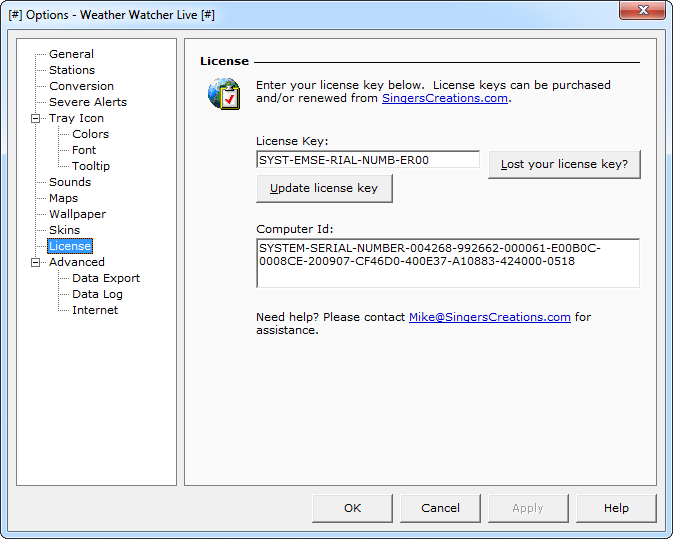The image size is (673, 539).
Task: Open the General options page
Action: click(71, 54)
